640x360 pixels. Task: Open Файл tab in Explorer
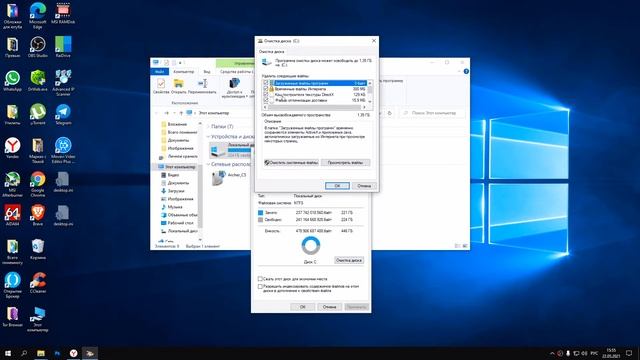coord(160,72)
